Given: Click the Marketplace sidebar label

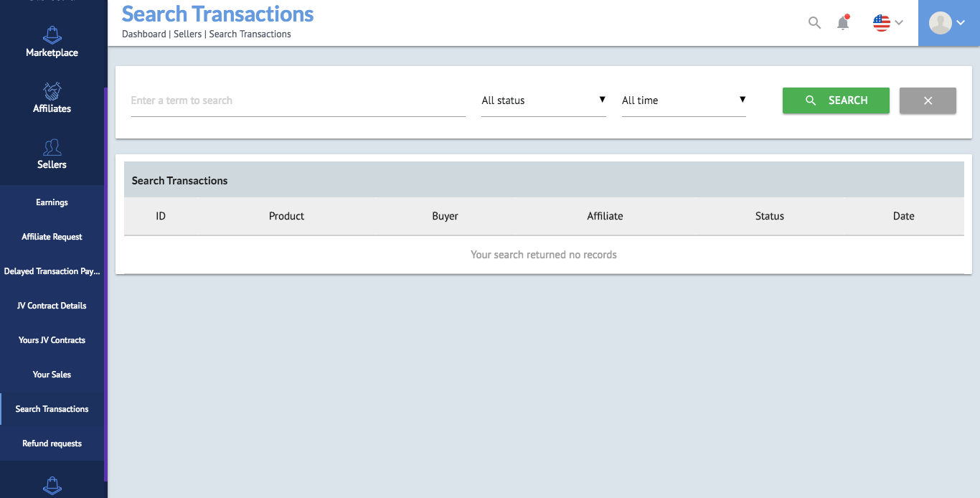Looking at the screenshot, I should pos(52,52).
